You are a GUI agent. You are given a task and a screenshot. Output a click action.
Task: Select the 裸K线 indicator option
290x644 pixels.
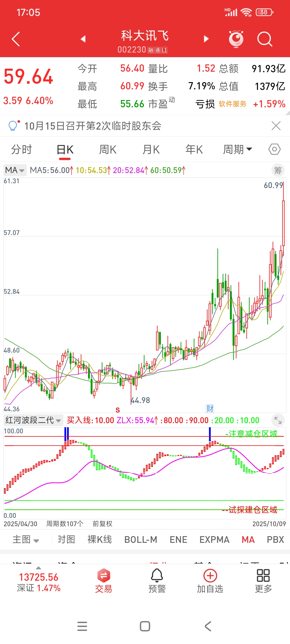point(100,539)
